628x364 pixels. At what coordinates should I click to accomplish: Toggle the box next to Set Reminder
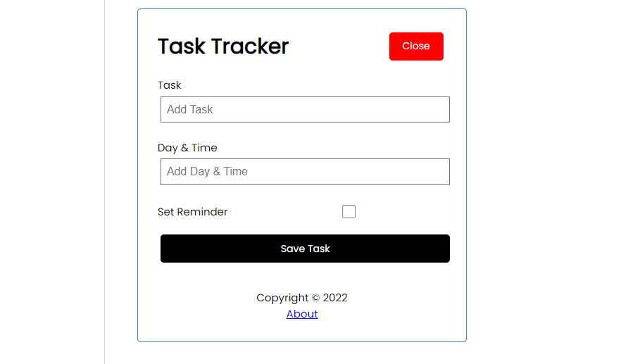pos(348,211)
